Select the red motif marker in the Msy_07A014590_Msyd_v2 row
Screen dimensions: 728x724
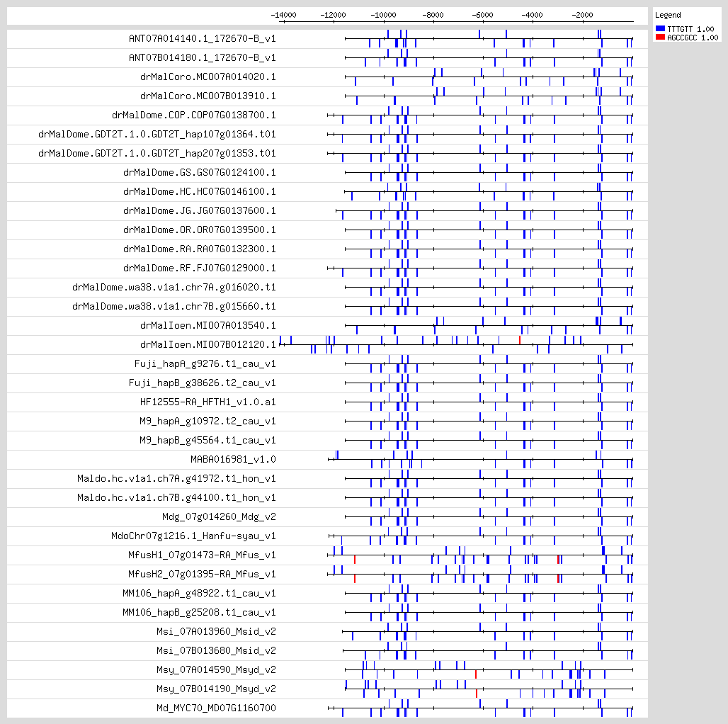point(476,674)
